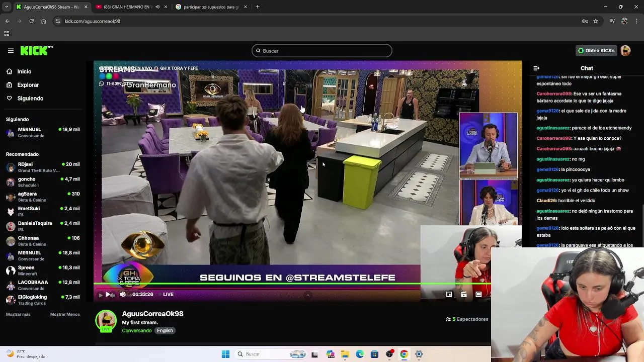Viewport: 644px width, 362px height.
Task: Open the Chrome apps grid shortcut
Action: (x=7, y=34)
